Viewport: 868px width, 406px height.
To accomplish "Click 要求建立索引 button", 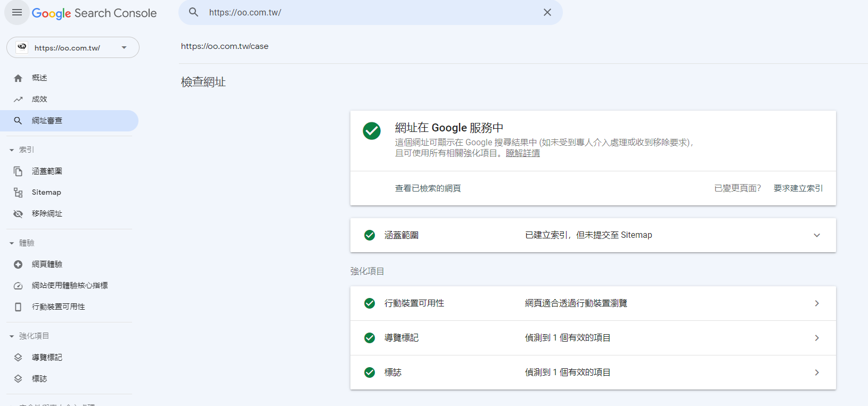I will pyautogui.click(x=798, y=188).
